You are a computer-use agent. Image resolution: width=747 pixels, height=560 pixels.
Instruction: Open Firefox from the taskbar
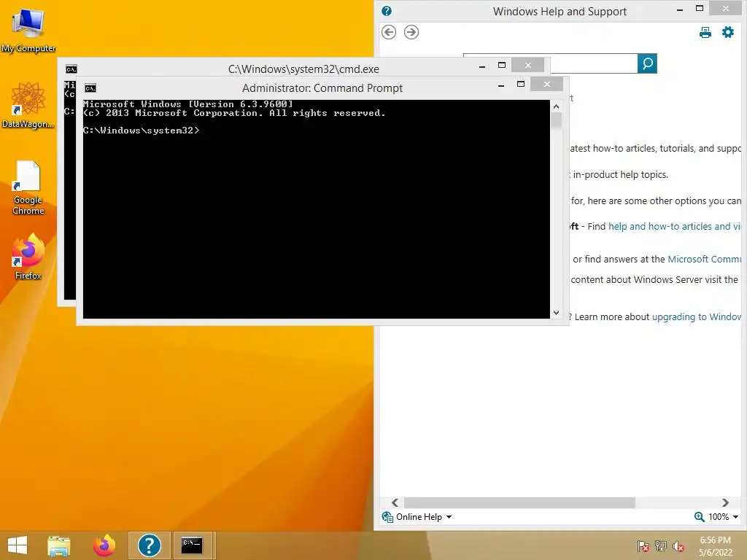tap(104, 545)
